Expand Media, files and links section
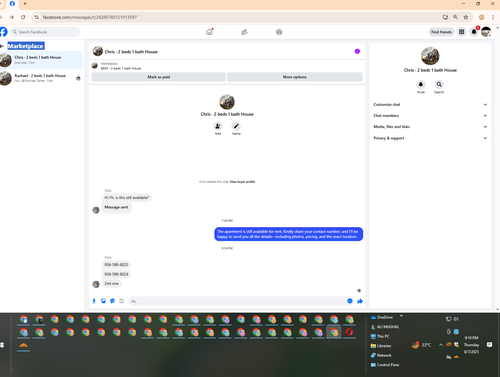 pyautogui.click(x=430, y=127)
